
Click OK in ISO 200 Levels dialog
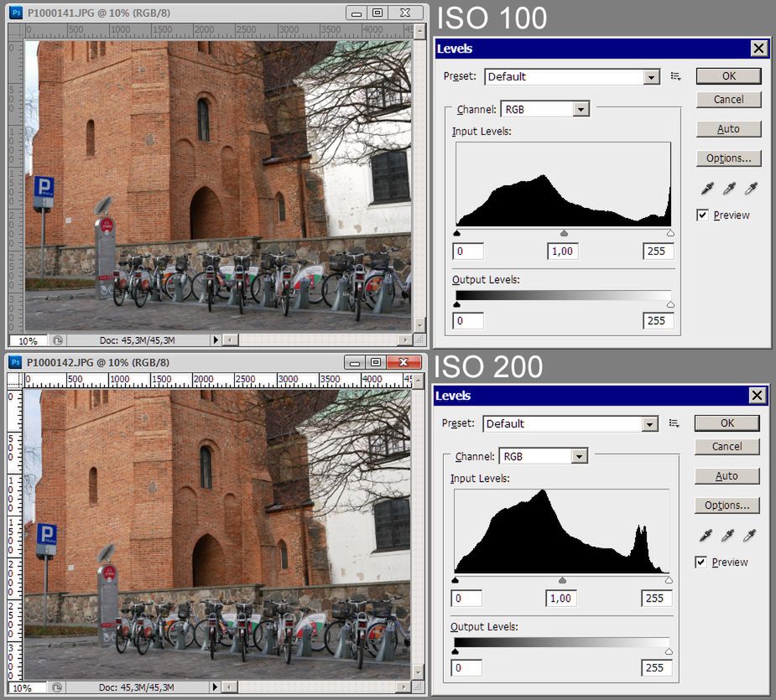(x=727, y=423)
